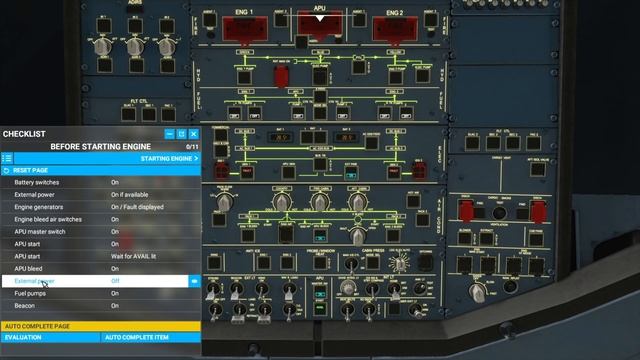Select External power 'On if available' item

click(101, 195)
